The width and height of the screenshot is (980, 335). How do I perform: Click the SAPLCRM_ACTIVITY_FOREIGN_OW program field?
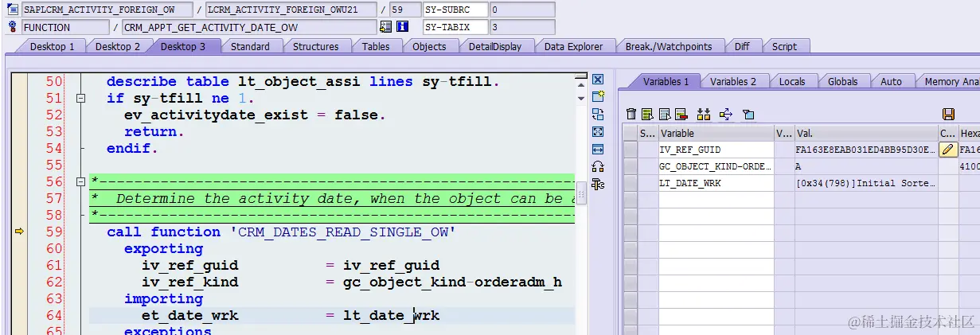coord(107,10)
